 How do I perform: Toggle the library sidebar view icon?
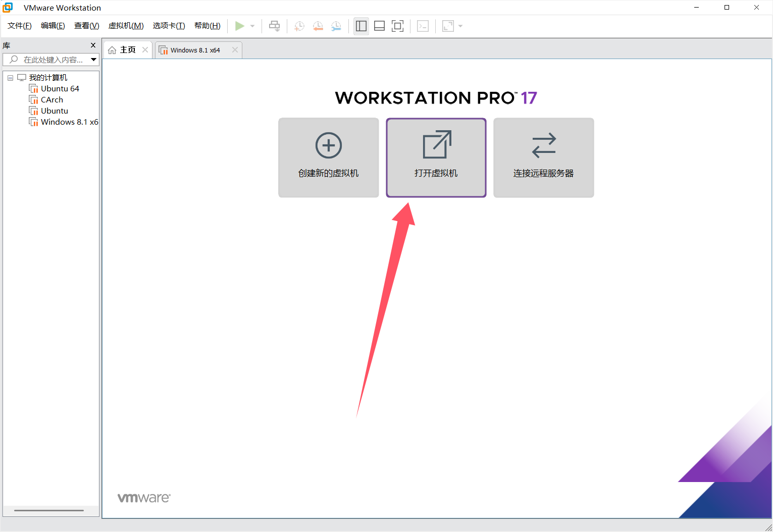point(361,26)
